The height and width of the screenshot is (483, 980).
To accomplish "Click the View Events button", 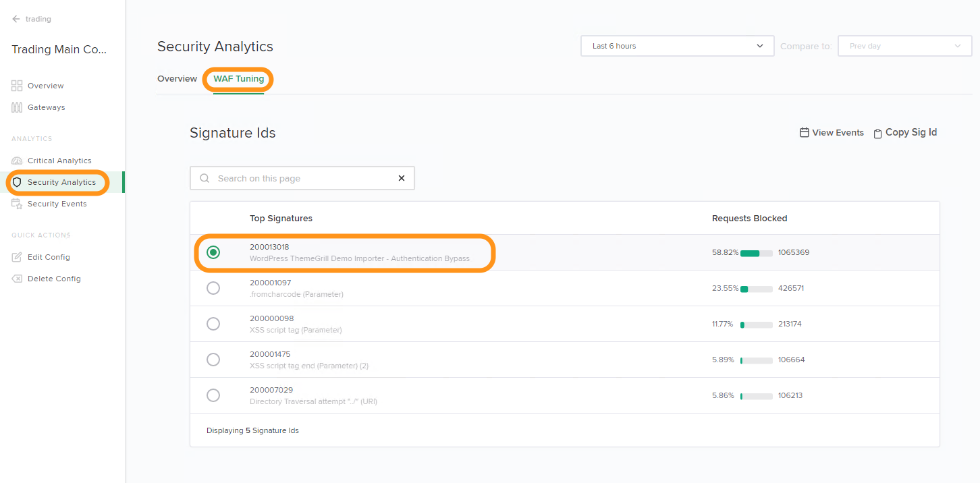I will click(x=832, y=133).
